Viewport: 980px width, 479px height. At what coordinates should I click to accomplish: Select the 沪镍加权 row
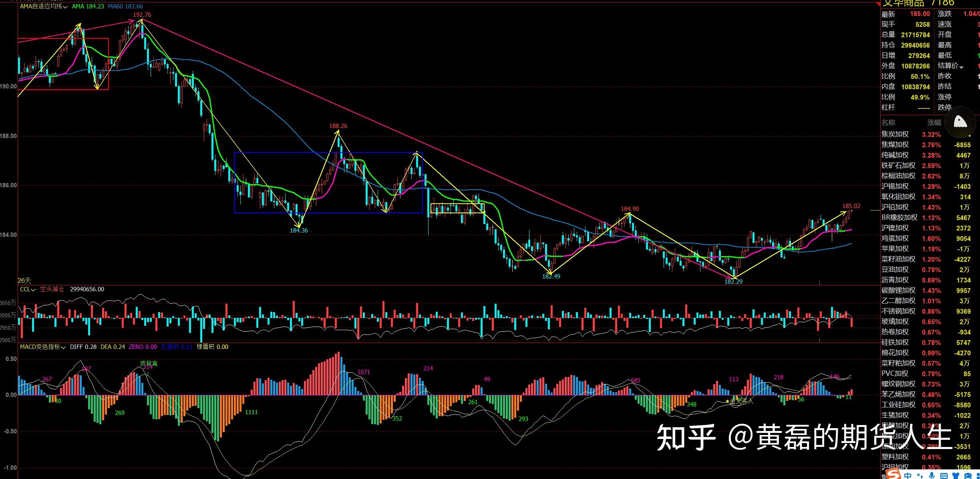click(926, 228)
